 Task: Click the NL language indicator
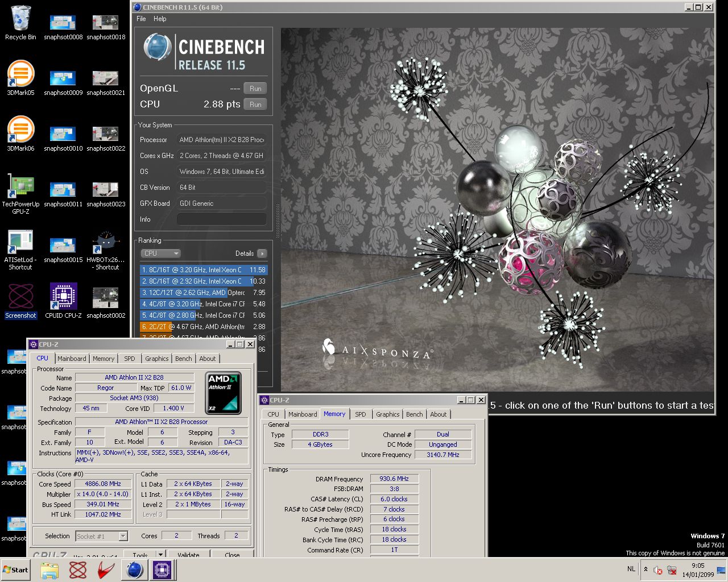pos(631,569)
